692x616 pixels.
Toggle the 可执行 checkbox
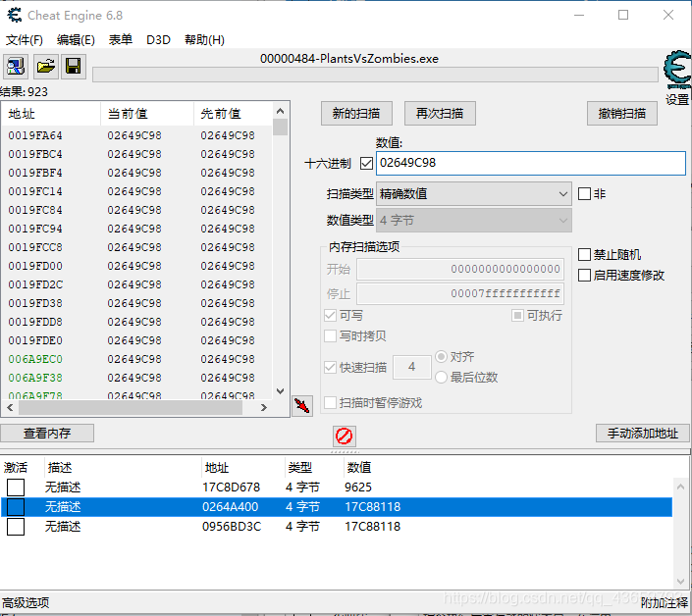click(x=517, y=315)
